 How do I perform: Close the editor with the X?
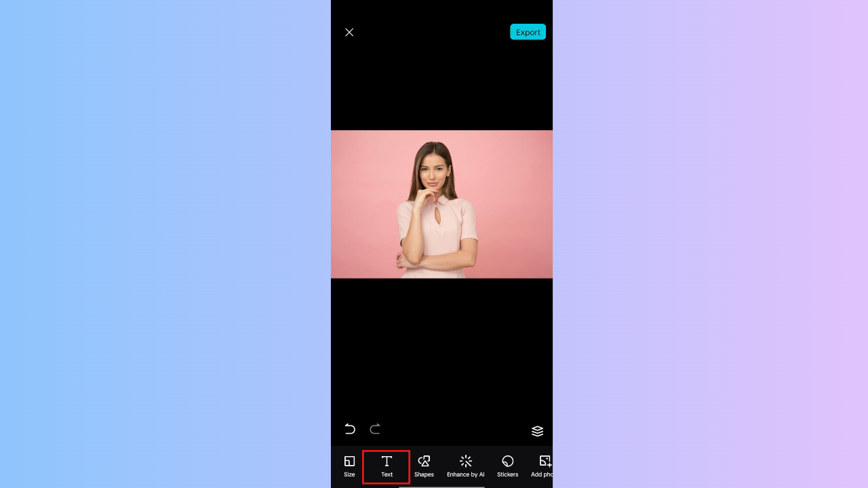click(349, 32)
